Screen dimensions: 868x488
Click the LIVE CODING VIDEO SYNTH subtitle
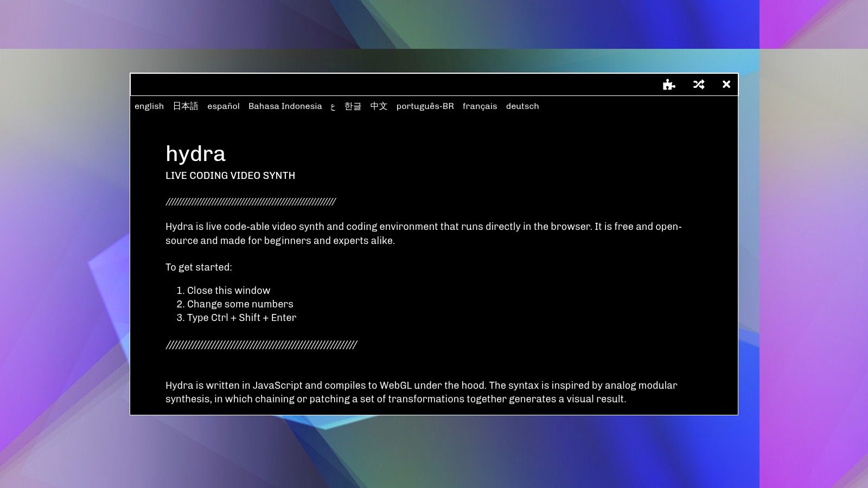click(231, 176)
